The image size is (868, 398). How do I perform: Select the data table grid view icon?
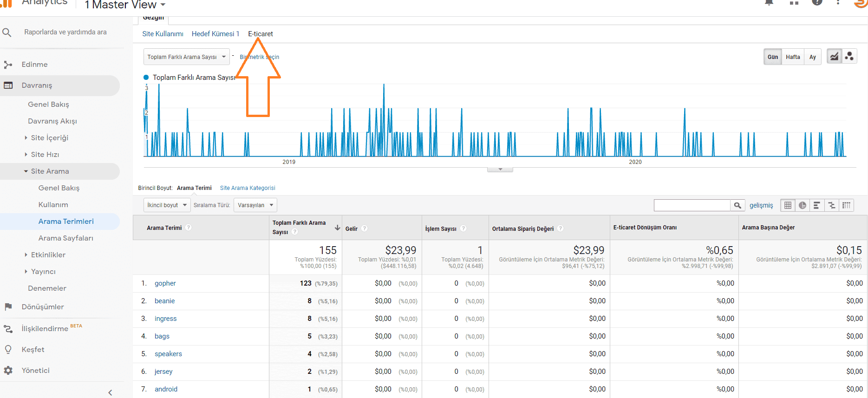point(788,205)
